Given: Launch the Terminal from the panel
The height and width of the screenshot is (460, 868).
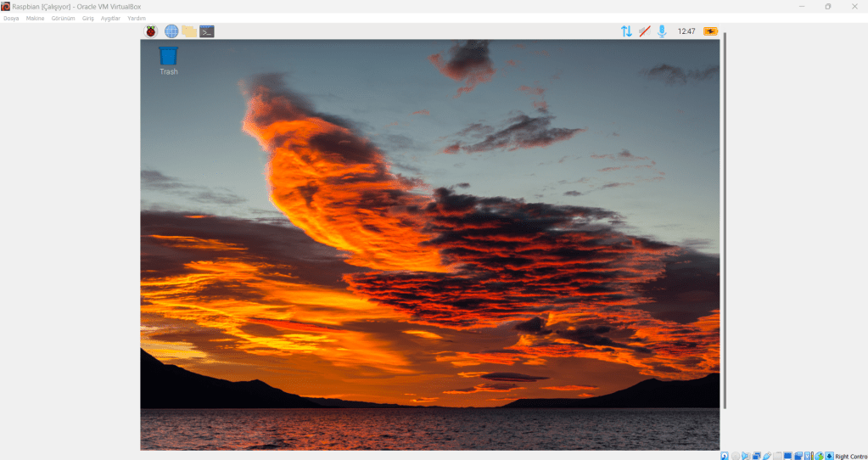Looking at the screenshot, I should pyautogui.click(x=206, y=31).
